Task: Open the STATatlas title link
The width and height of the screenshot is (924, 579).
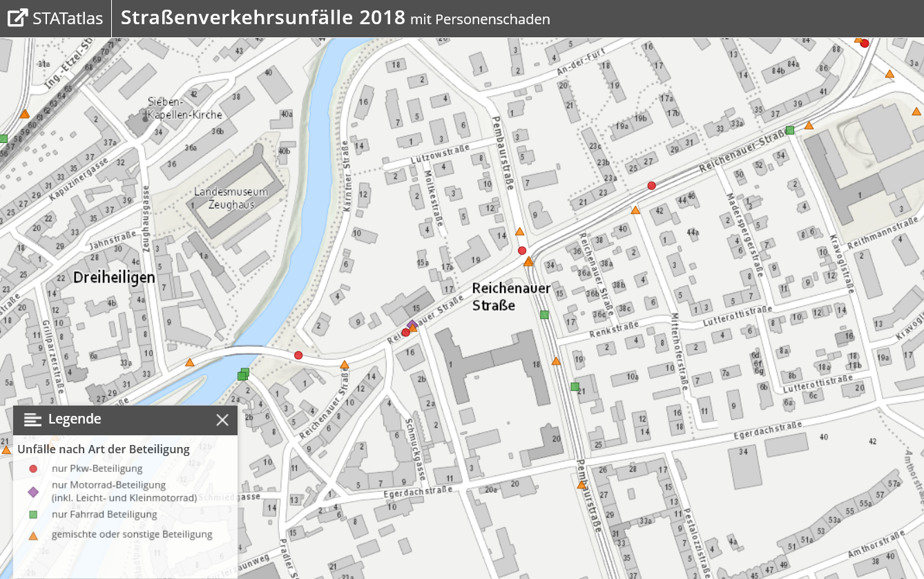Action: pos(68,18)
